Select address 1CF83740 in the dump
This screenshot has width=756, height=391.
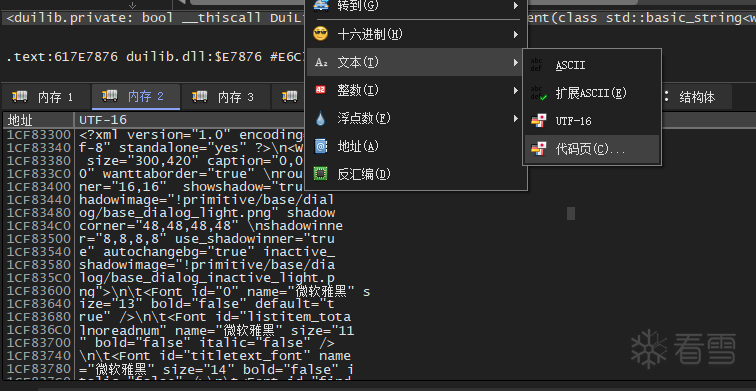coord(39,356)
